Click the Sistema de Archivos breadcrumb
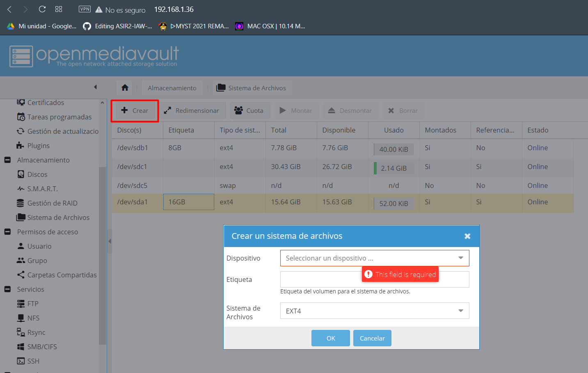Screen dimensions: 588x373 252,88
